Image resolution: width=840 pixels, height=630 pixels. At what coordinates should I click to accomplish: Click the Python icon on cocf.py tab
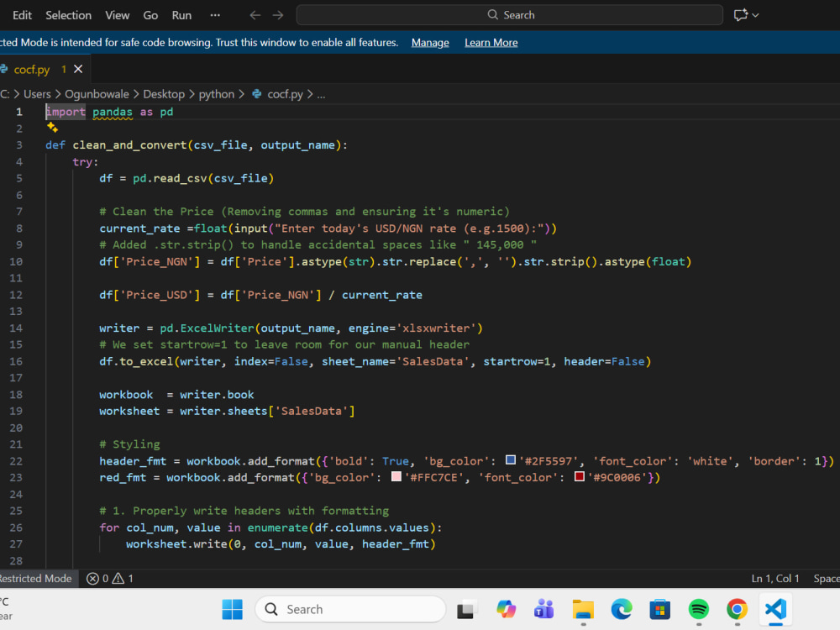click(3, 69)
